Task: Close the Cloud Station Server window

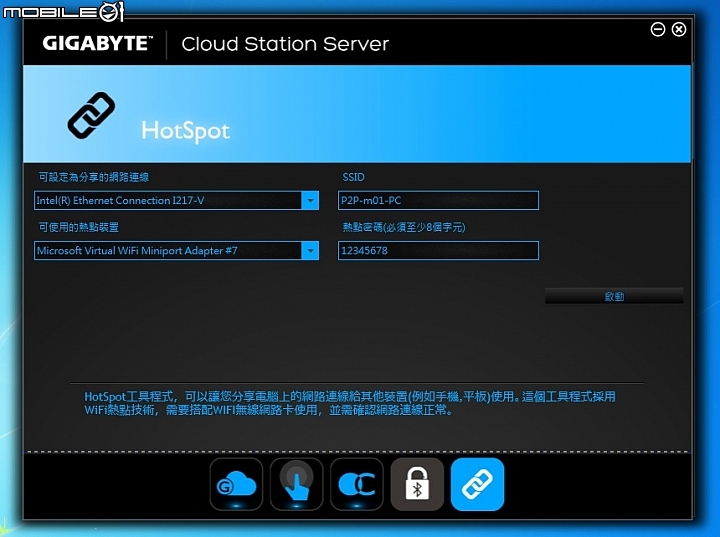Action: (x=679, y=29)
